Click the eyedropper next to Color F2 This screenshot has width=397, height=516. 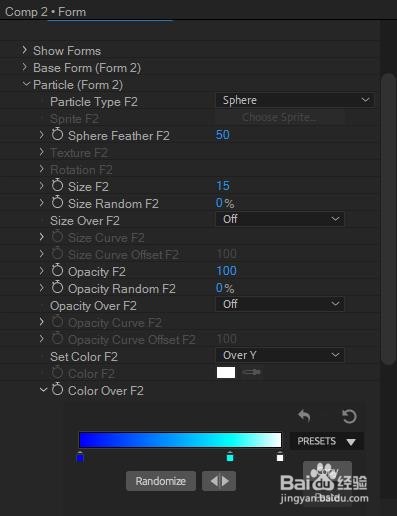(251, 372)
